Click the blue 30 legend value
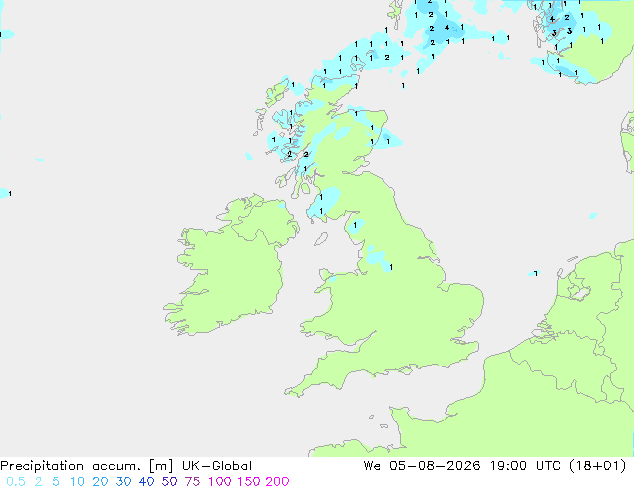The height and width of the screenshot is (490, 634). [x=123, y=482]
